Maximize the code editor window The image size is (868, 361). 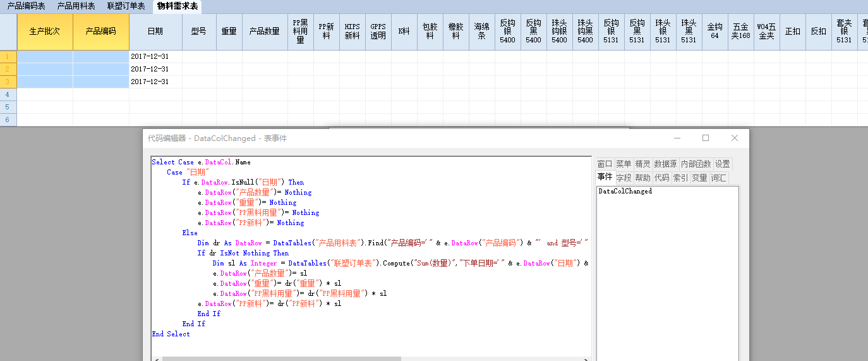(x=706, y=138)
